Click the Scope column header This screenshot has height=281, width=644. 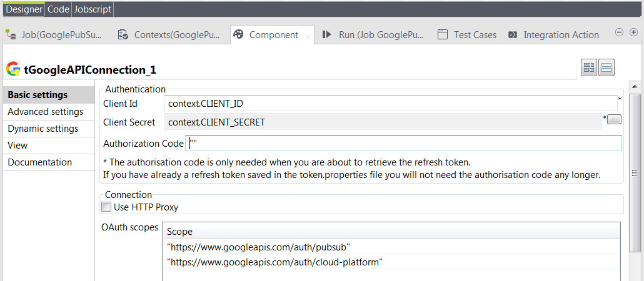click(x=391, y=232)
